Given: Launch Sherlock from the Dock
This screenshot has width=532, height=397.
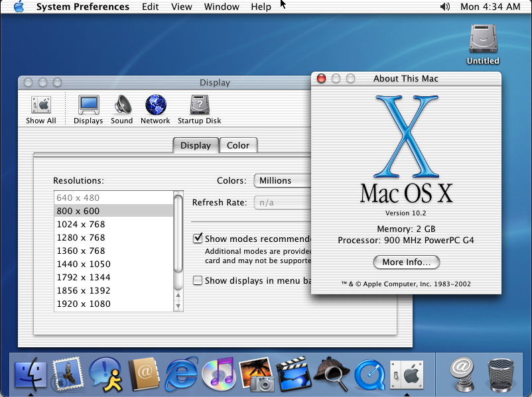Looking at the screenshot, I should (332, 374).
